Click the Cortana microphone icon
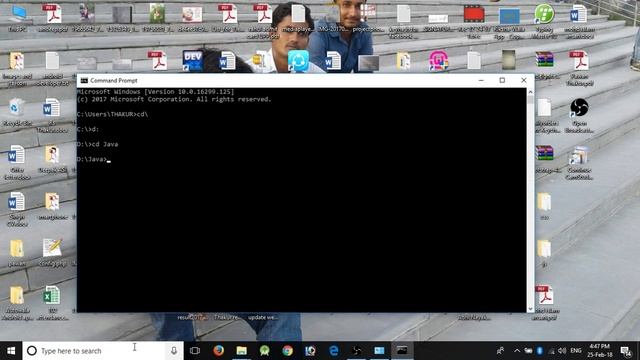The height and width of the screenshot is (360, 640). 174,351
